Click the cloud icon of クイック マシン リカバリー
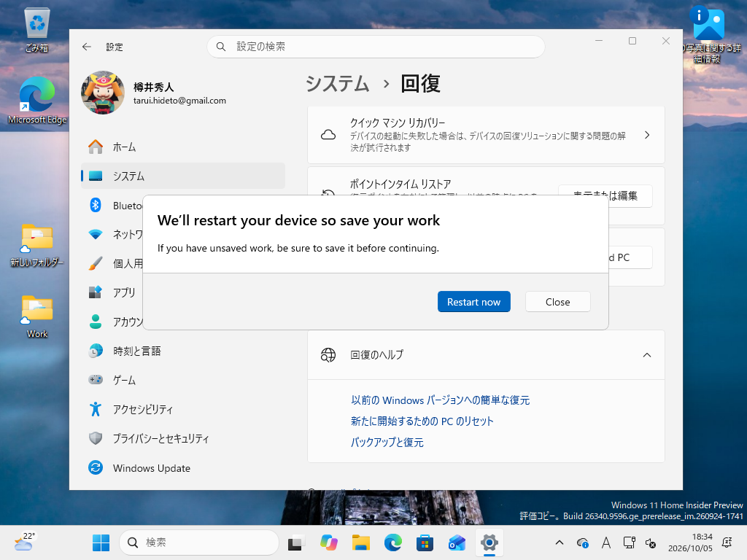This screenshot has width=747, height=560. click(328, 135)
